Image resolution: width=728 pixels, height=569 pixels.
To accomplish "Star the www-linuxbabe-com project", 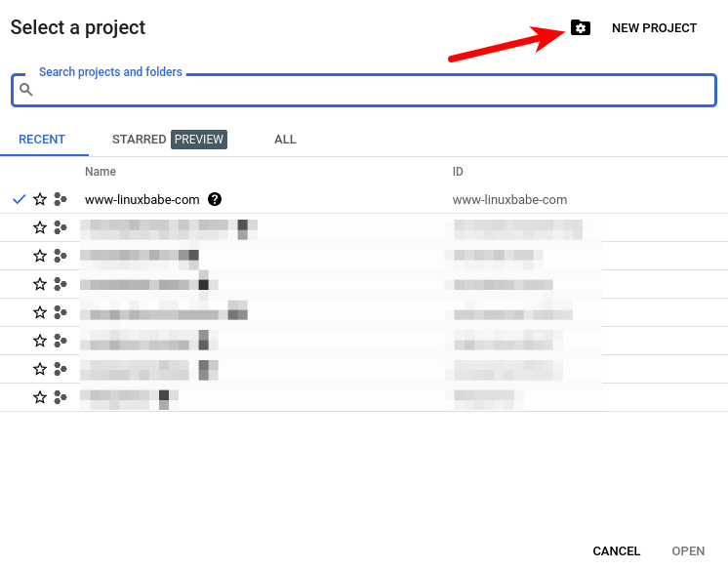I will [40, 199].
